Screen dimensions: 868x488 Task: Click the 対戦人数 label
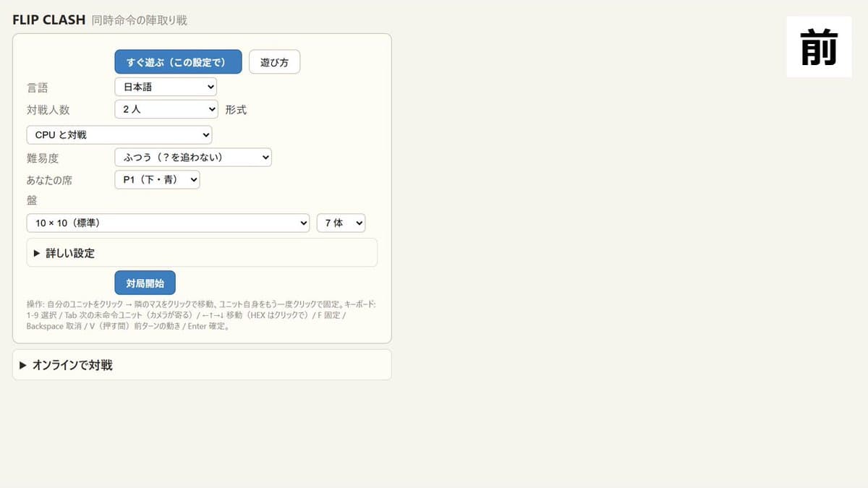(48, 110)
